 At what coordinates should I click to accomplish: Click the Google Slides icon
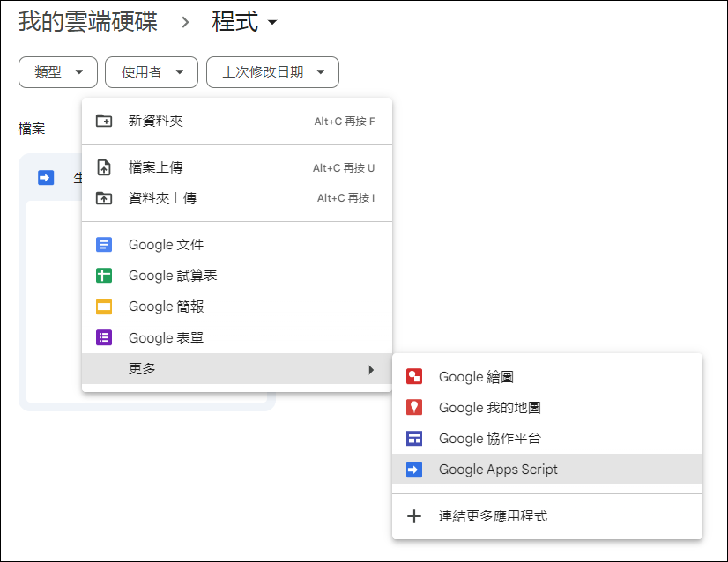(103, 307)
